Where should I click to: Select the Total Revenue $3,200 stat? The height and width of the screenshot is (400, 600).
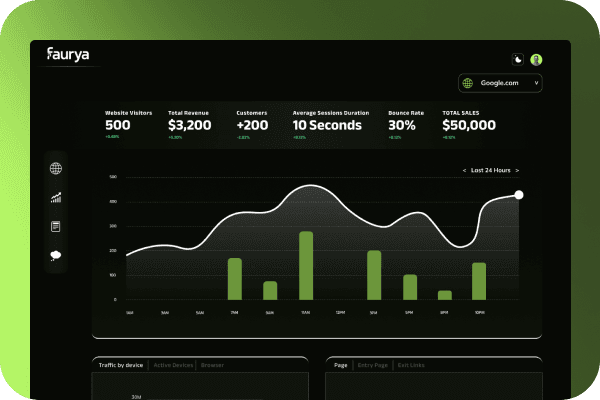189,124
